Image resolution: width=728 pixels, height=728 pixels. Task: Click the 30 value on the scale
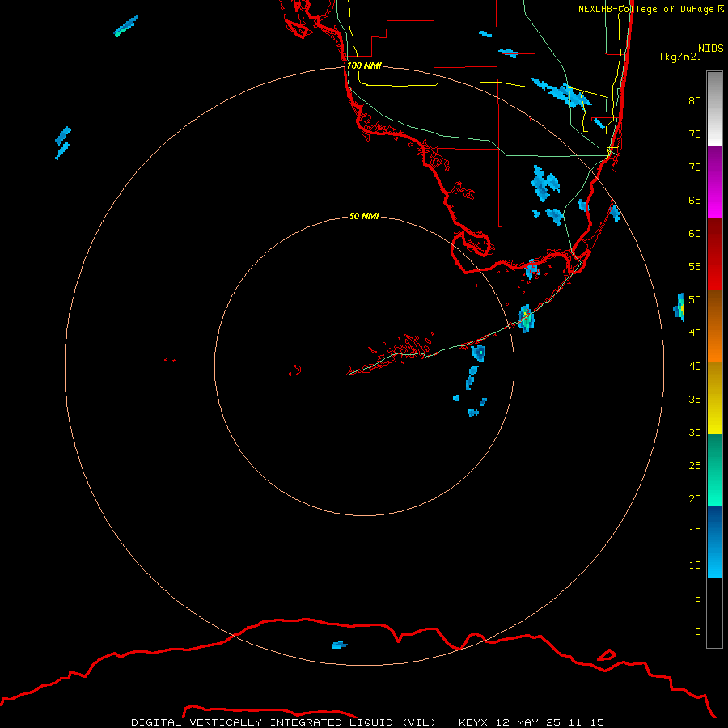[695, 433]
